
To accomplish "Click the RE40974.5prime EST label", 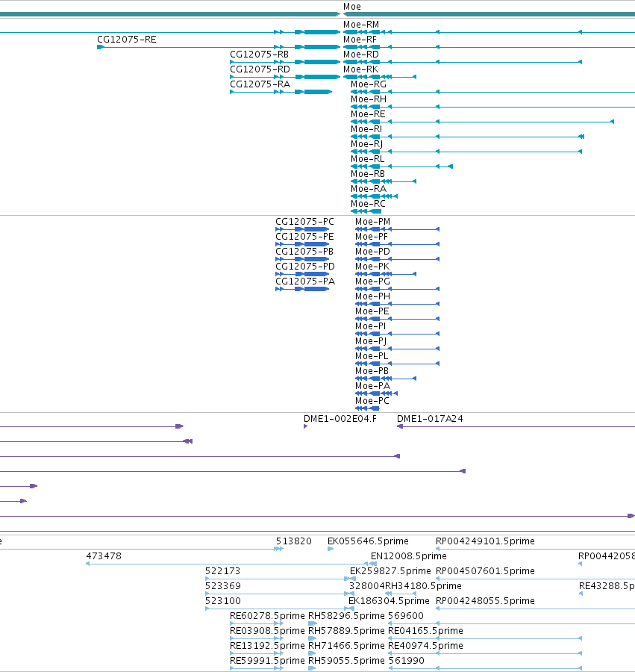I will (x=425, y=646).
